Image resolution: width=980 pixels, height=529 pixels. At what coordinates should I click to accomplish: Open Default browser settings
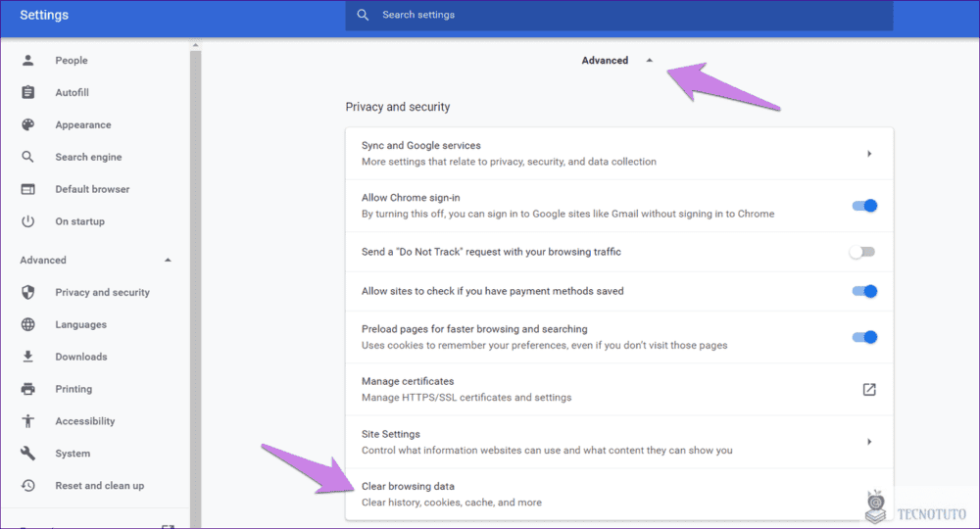[x=92, y=189]
